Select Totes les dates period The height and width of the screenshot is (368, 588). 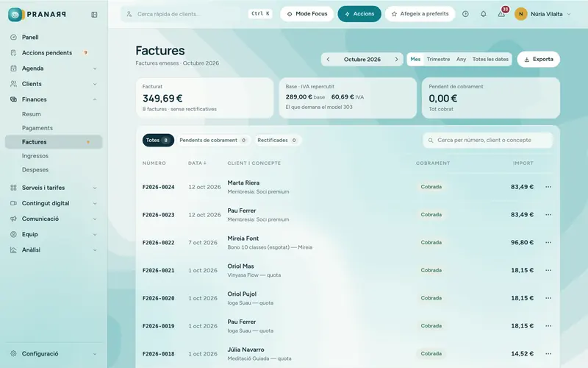coord(490,60)
